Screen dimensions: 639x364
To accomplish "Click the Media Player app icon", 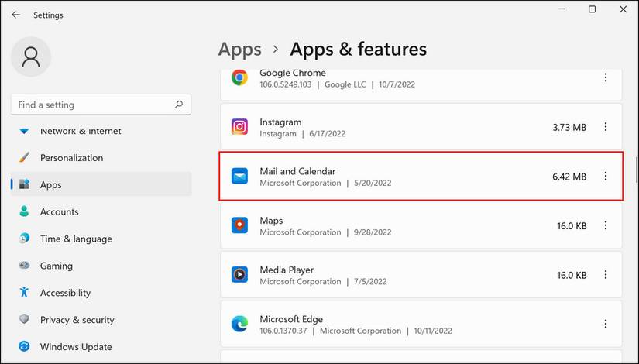I will [240, 274].
